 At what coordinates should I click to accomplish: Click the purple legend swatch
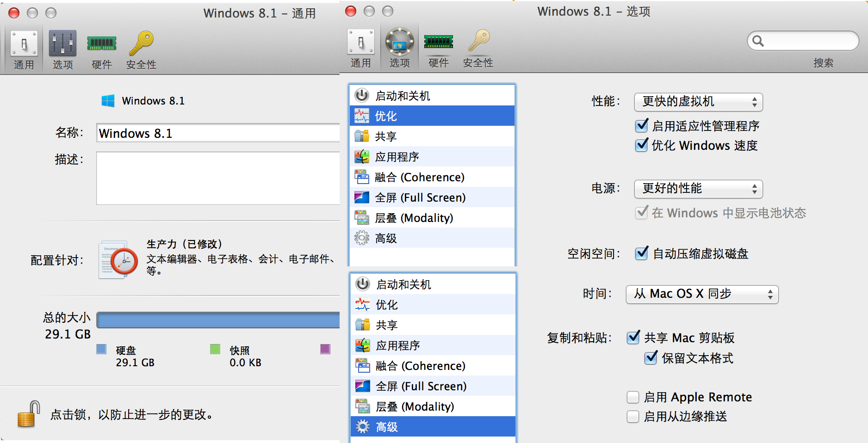point(325,349)
